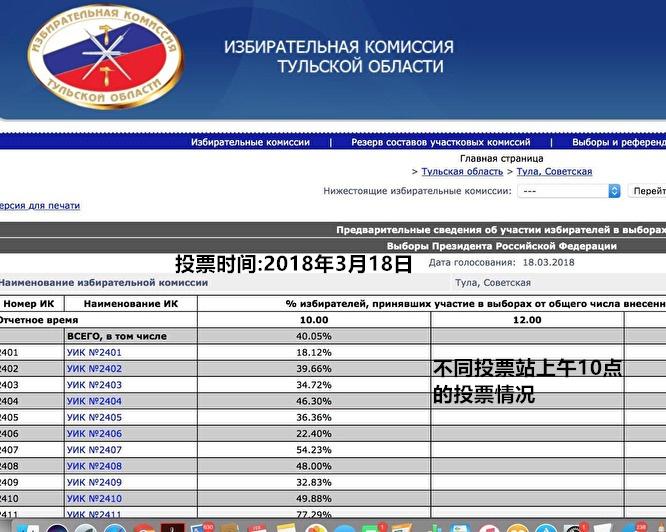Select the 22.40% turnout cell
This screenshot has width=666, height=532.
314,433
